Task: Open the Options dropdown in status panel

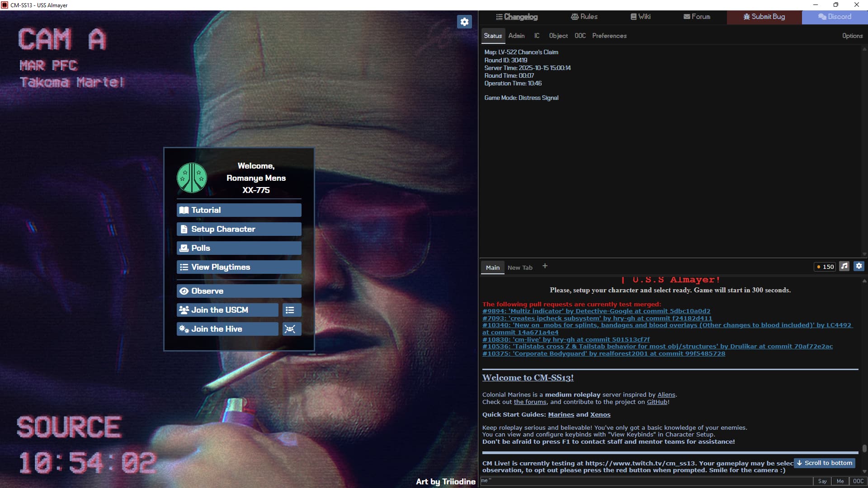Action: 852,36
